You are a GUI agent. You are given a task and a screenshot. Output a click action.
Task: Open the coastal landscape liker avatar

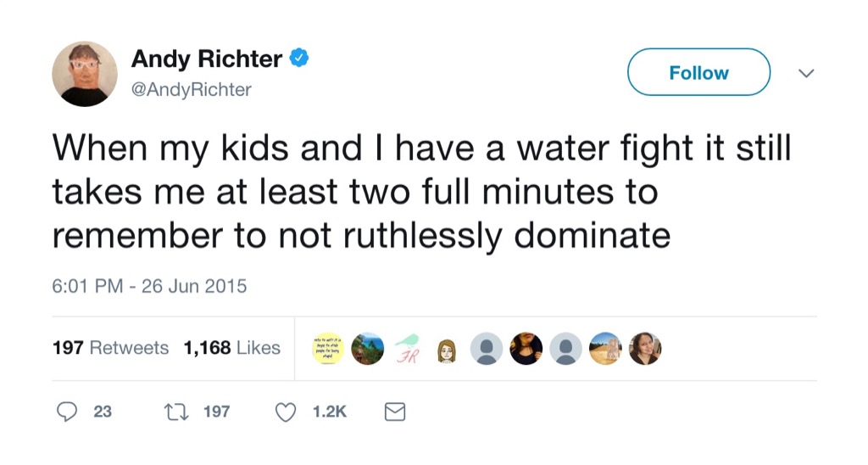tap(369, 348)
